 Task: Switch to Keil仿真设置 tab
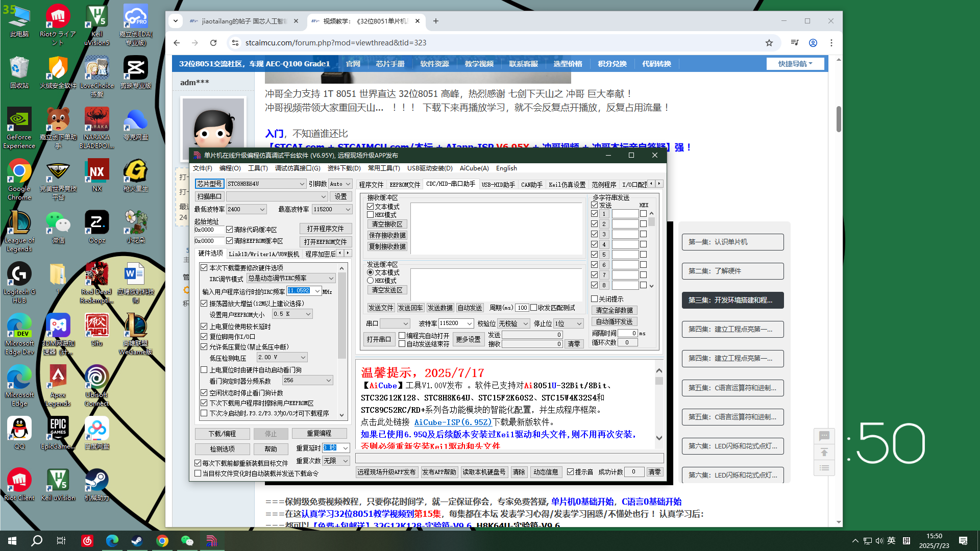[567, 185]
